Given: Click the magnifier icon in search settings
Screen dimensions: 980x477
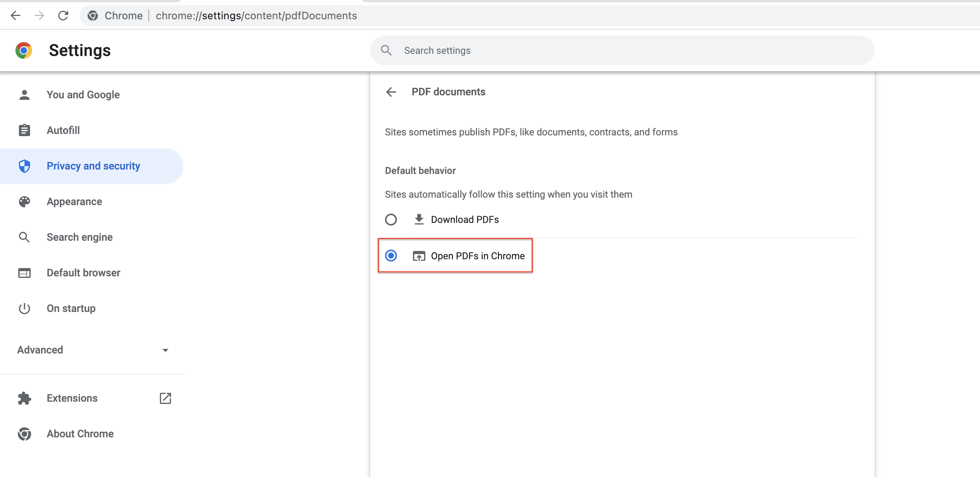Looking at the screenshot, I should (386, 50).
